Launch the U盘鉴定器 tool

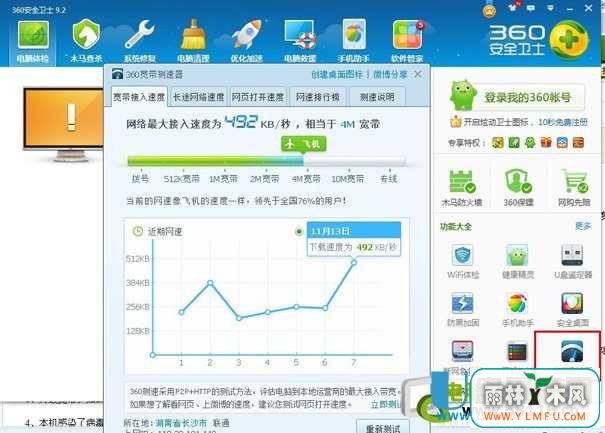pos(573,261)
